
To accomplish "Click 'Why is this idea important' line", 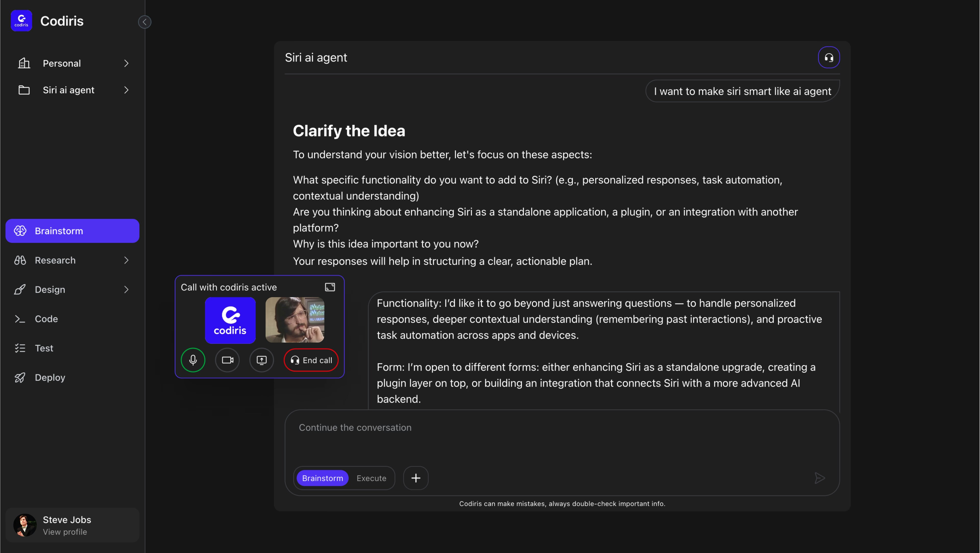I will click(x=386, y=244).
